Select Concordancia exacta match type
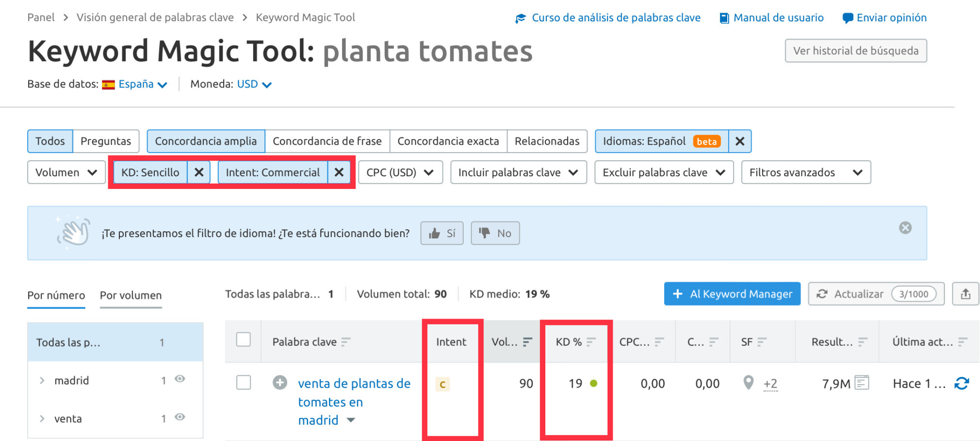Viewport: 980px width, 441px height. click(448, 141)
